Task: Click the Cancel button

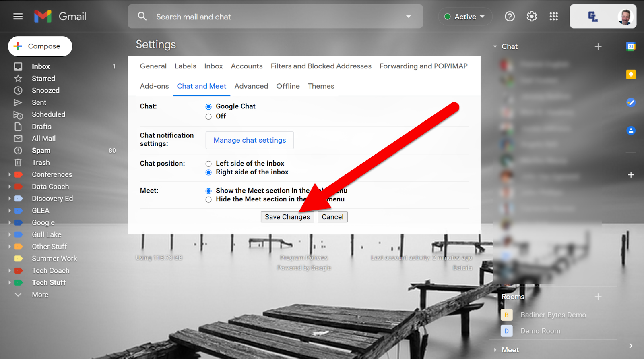Action: [332, 217]
